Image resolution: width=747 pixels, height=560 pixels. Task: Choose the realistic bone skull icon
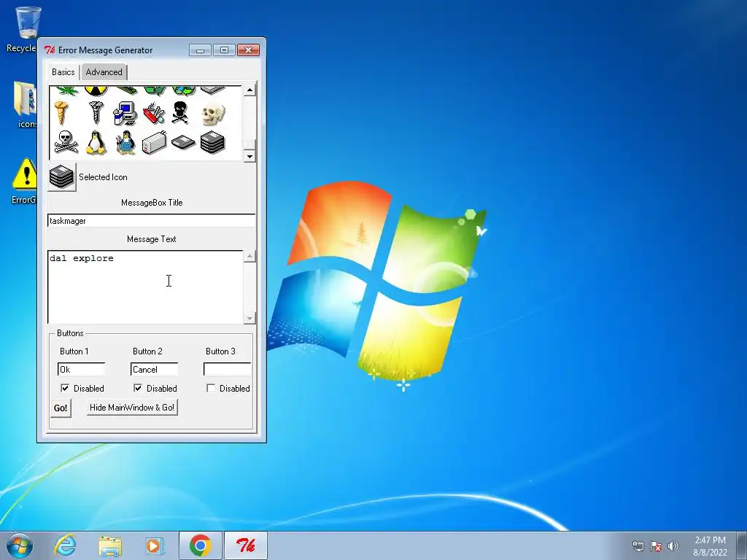pyautogui.click(x=212, y=114)
